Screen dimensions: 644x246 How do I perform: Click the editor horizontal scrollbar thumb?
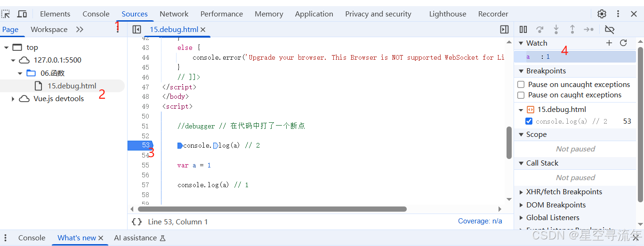coord(272,209)
